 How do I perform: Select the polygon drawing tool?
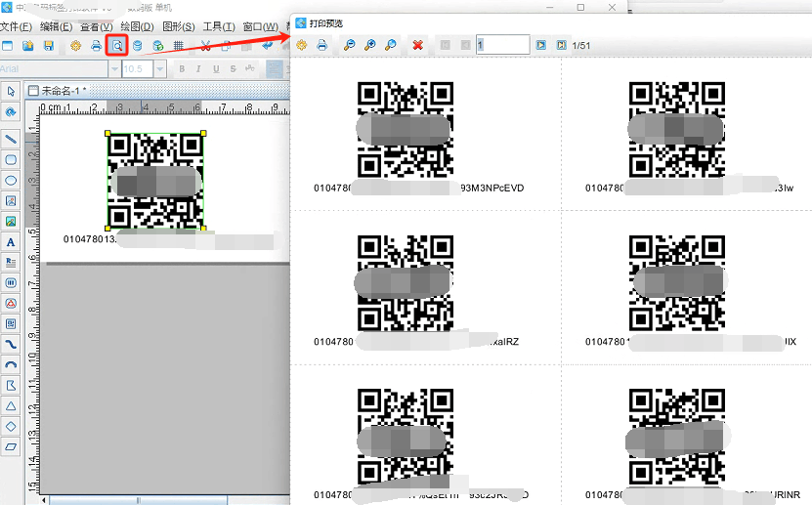click(11, 386)
